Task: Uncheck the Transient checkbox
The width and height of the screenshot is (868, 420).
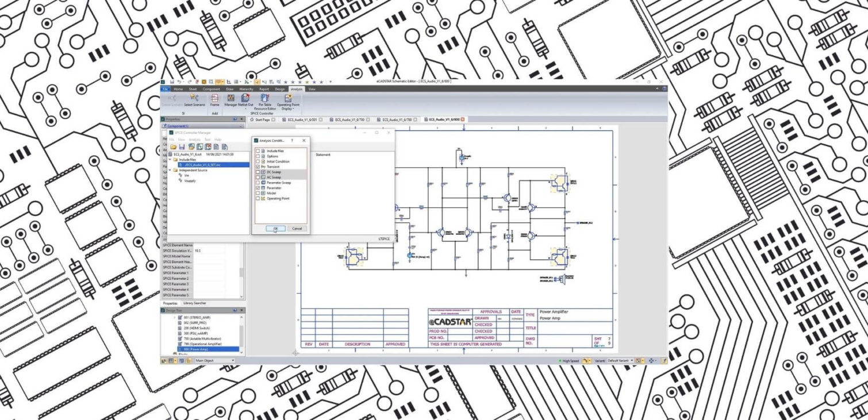Action: pyautogui.click(x=258, y=167)
